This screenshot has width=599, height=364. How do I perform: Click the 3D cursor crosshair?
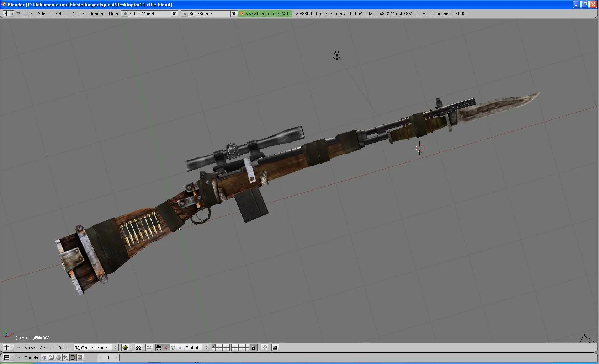pyautogui.click(x=419, y=148)
